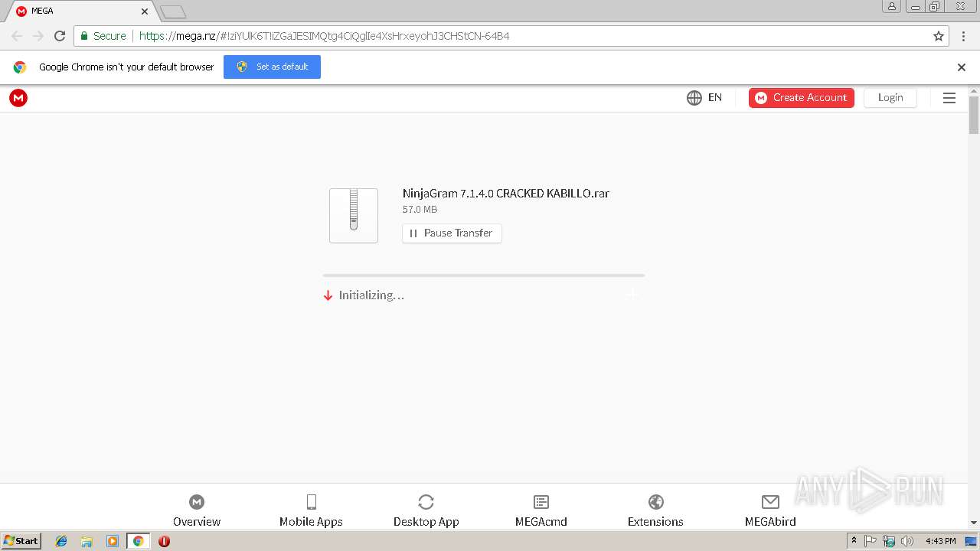Click the volume speaker tray icon

tap(907, 541)
